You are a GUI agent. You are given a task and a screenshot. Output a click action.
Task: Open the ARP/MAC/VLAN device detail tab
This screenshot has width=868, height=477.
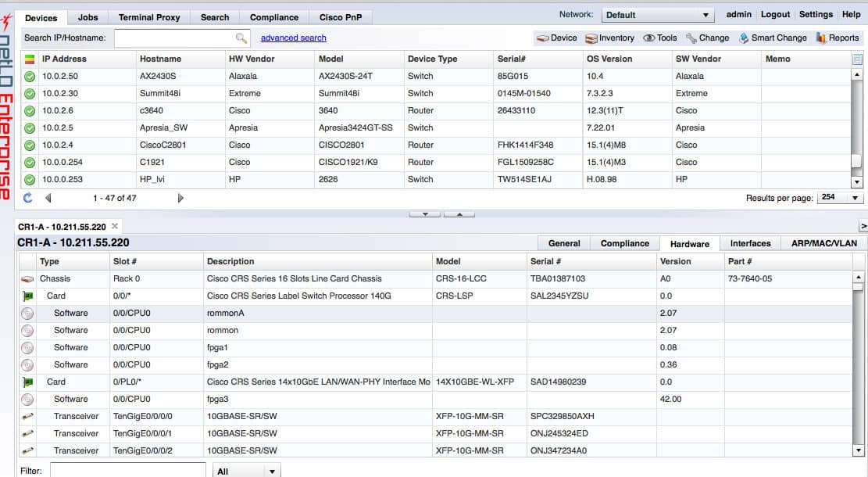pyautogui.click(x=823, y=243)
